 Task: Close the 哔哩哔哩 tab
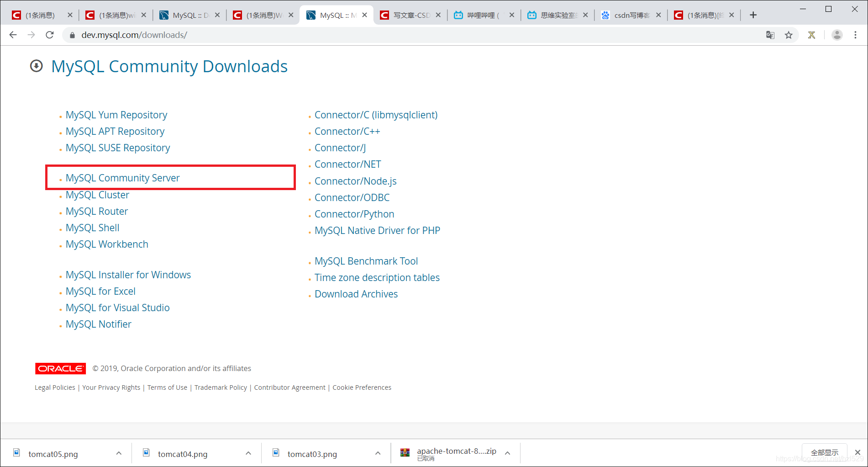coord(512,15)
